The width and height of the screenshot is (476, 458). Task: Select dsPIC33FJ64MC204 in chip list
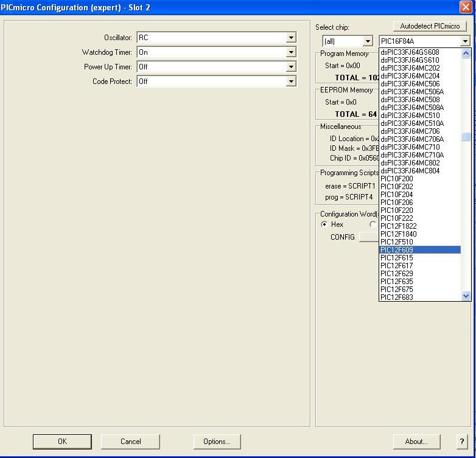pos(420,76)
